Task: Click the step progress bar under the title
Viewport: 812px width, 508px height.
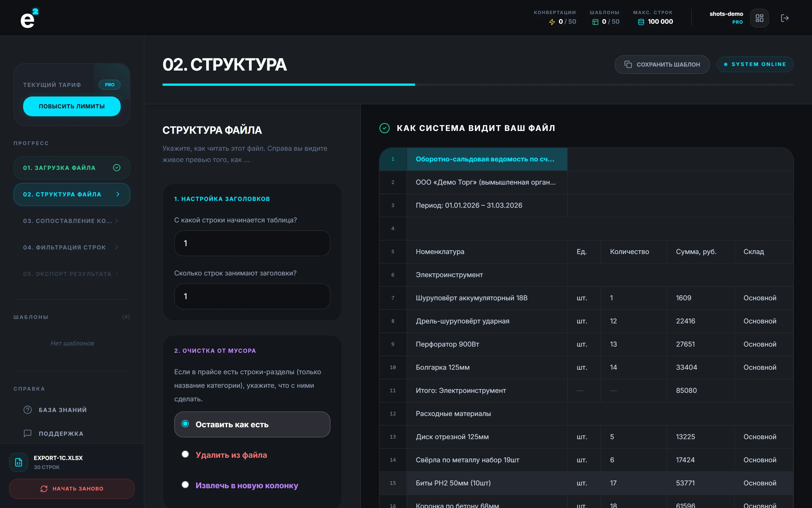Action: 478,85
